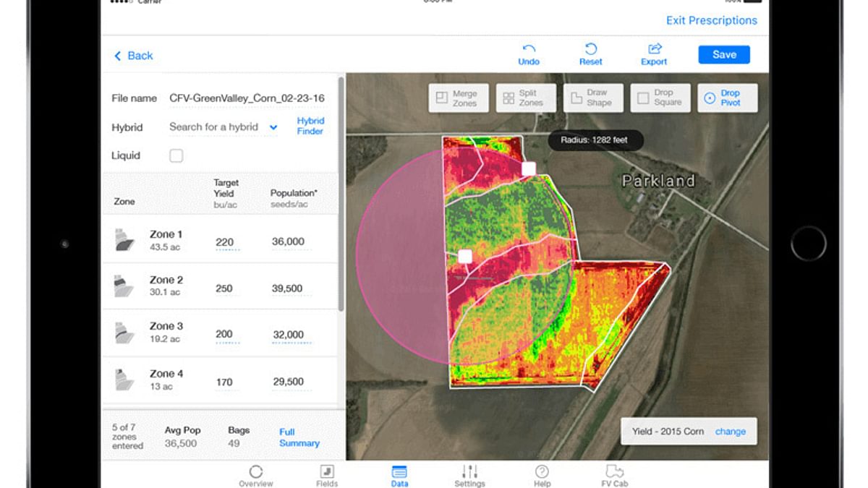Select the Drop Square tool
The image size is (868, 488).
click(x=660, y=98)
